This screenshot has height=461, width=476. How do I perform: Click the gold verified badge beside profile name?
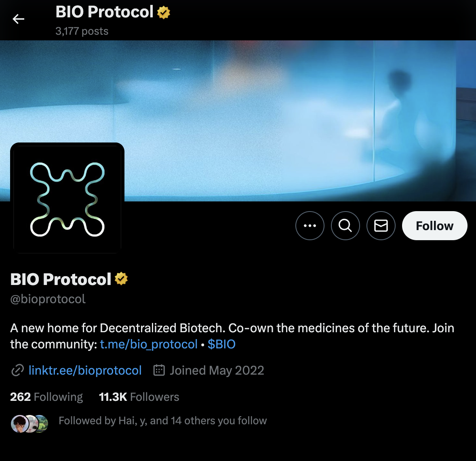click(x=121, y=279)
